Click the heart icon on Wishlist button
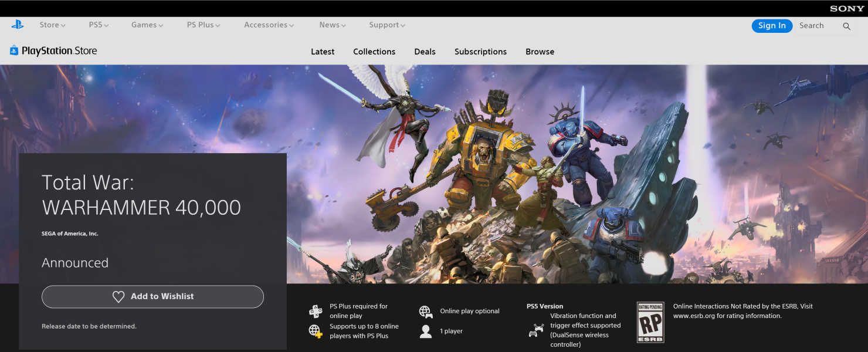 point(118,297)
